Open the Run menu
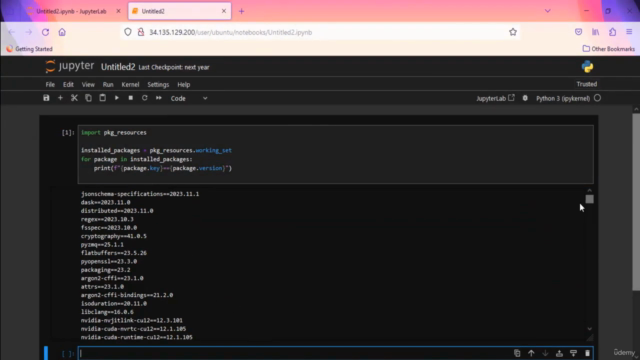 (x=108, y=84)
